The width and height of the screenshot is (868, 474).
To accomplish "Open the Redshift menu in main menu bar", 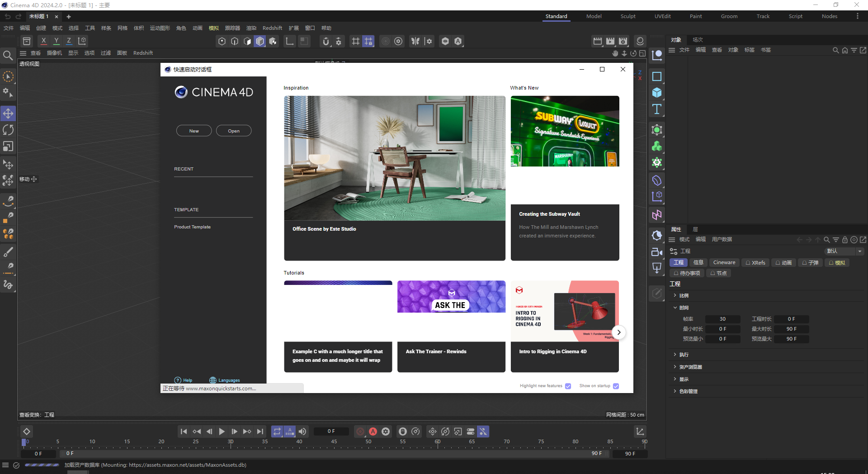I will click(272, 28).
